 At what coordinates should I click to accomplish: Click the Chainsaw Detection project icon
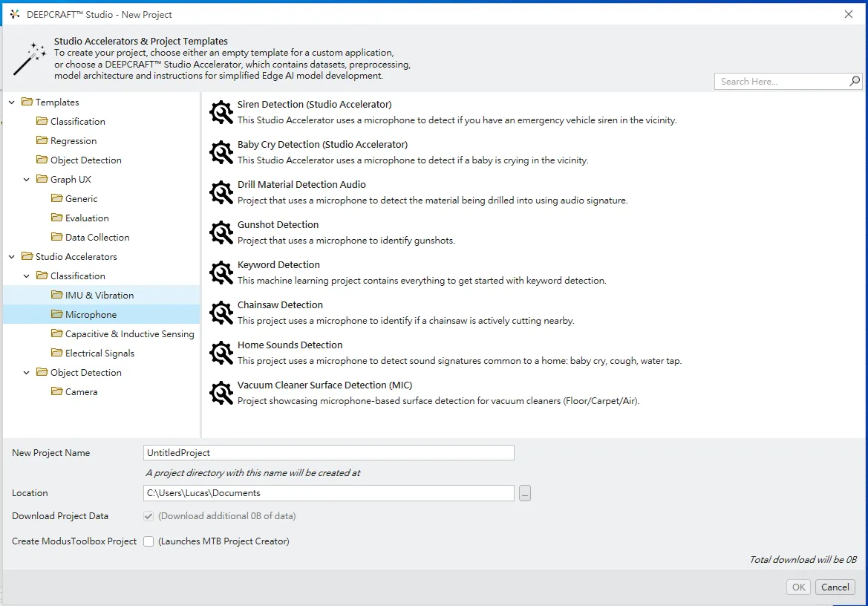tap(221, 313)
